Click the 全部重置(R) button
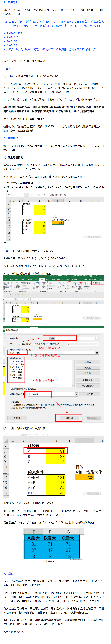Image resolution: width=111 pixels, height=644 pixels. click(88, 380)
